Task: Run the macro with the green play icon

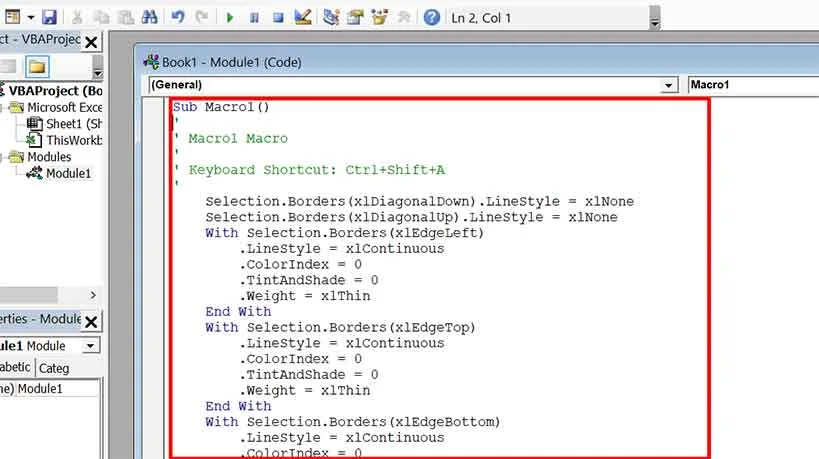Action: tap(229, 18)
